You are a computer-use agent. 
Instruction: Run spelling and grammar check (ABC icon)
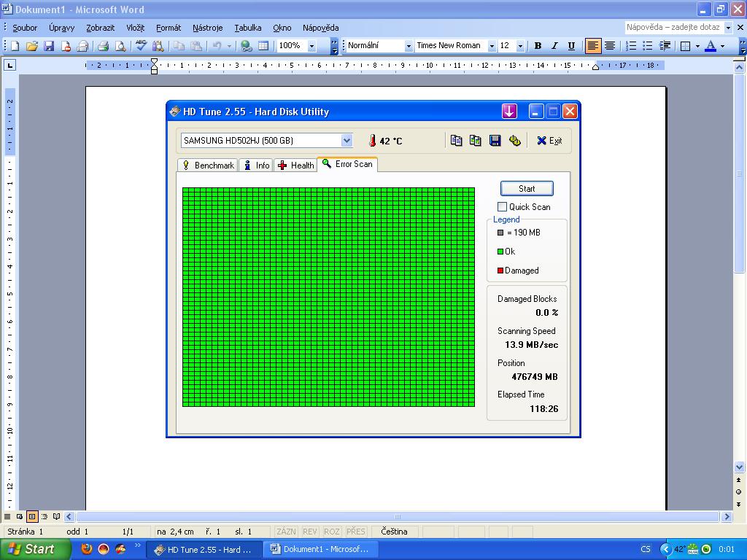pyautogui.click(x=141, y=46)
